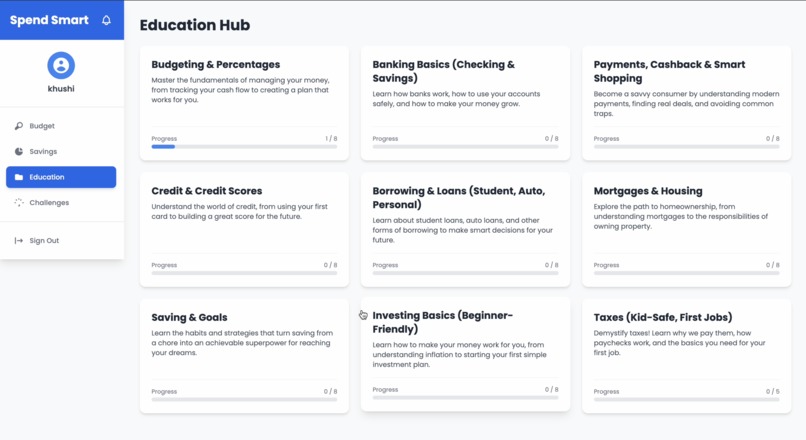Image resolution: width=806 pixels, height=440 pixels.
Task: Open Budgeting & Percentages course title
Action: (x=216, y=64)
